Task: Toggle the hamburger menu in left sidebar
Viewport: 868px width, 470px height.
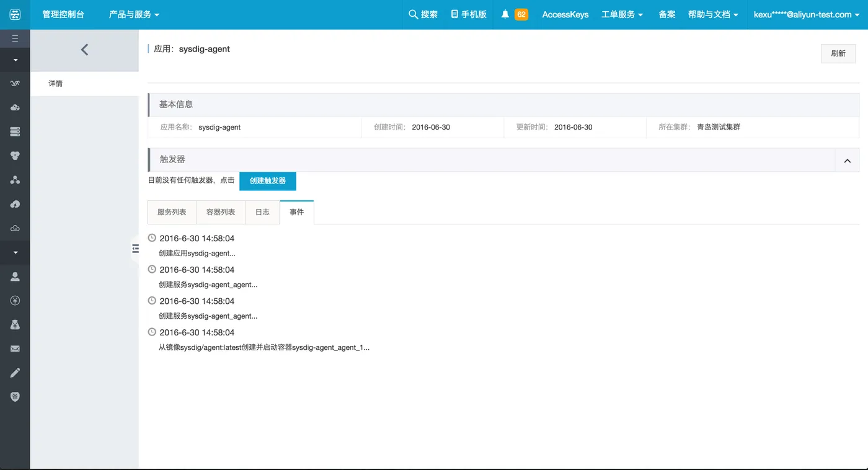Action: [x=15, y=38]
